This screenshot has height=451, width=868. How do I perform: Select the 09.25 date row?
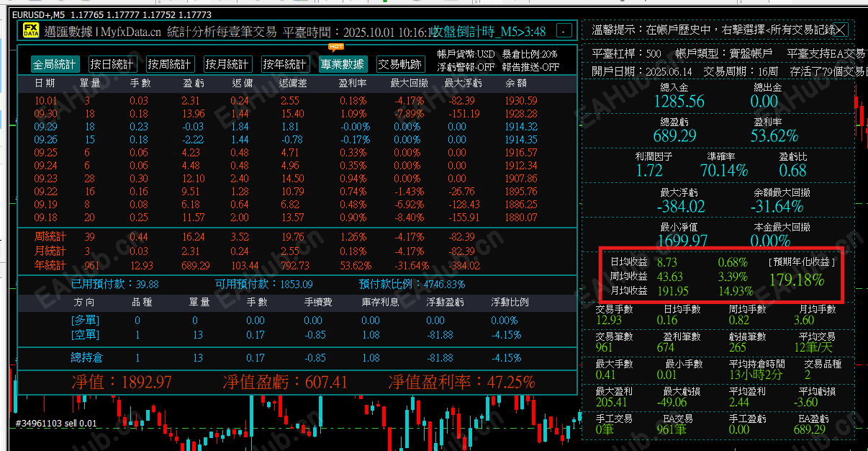point(297,153)
